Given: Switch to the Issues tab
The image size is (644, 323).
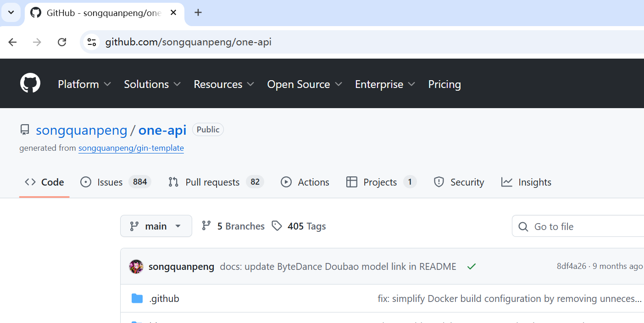Looking at the screenshot, I should click(116, 182).
